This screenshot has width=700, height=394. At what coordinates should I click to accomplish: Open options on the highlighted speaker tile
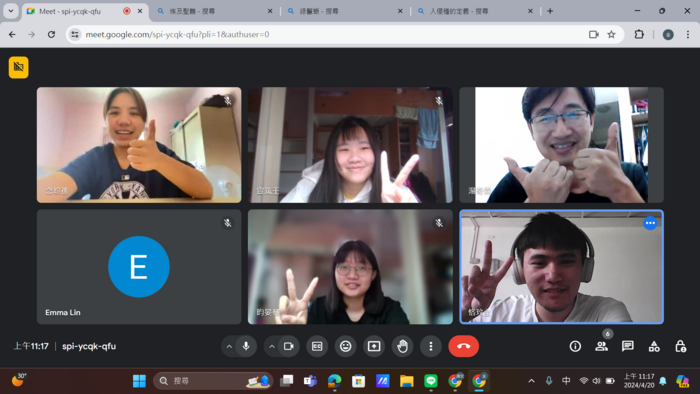(x=650, y=223)
